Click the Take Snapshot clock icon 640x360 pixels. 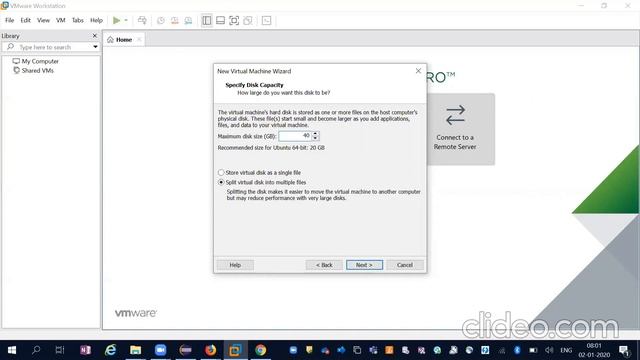[161, 20]
